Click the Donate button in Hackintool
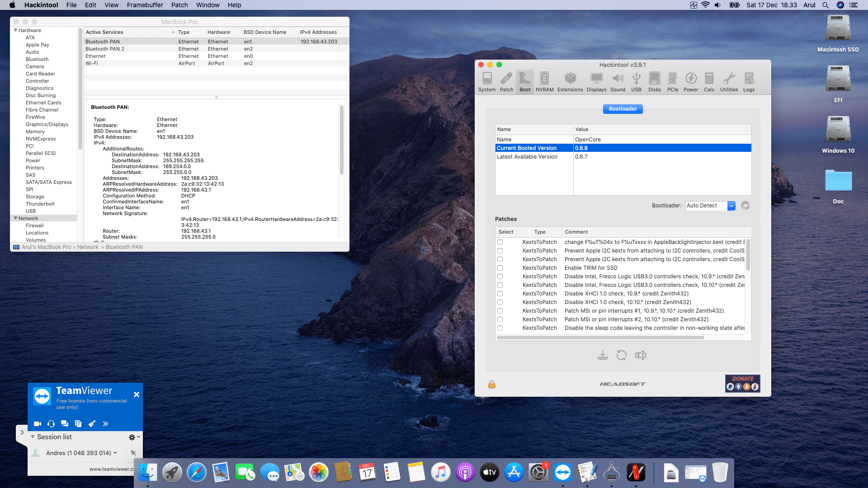The height and width of the screenshot is (488, 868). tap(742, 383)
